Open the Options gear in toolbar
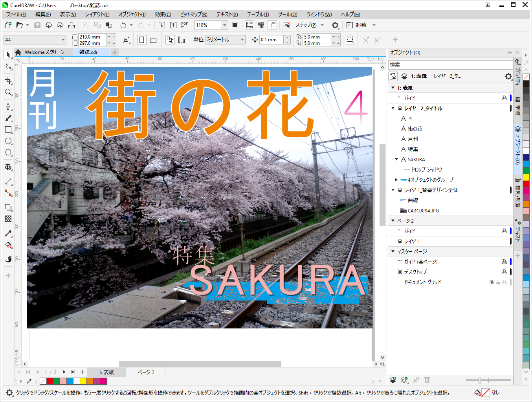The height and width of the screenshot is (402, 532). [x=335, y=25]
